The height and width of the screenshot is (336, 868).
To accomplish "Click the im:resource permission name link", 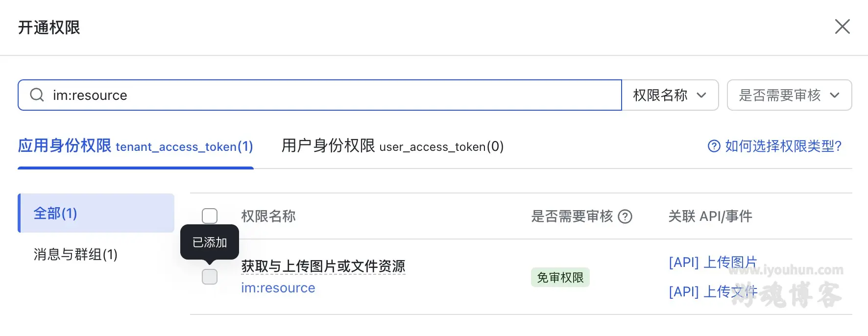I will pos(278,288).
